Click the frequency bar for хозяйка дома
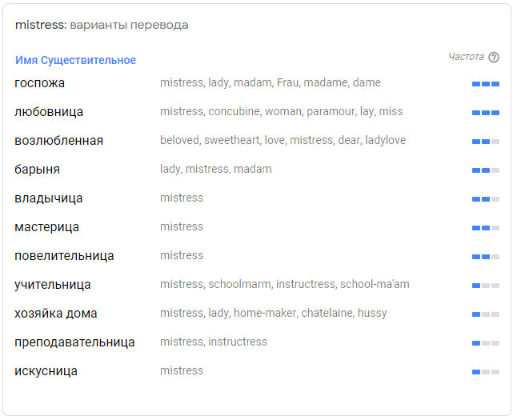Screen dimensions: 513x420 [x=485, y=314]
